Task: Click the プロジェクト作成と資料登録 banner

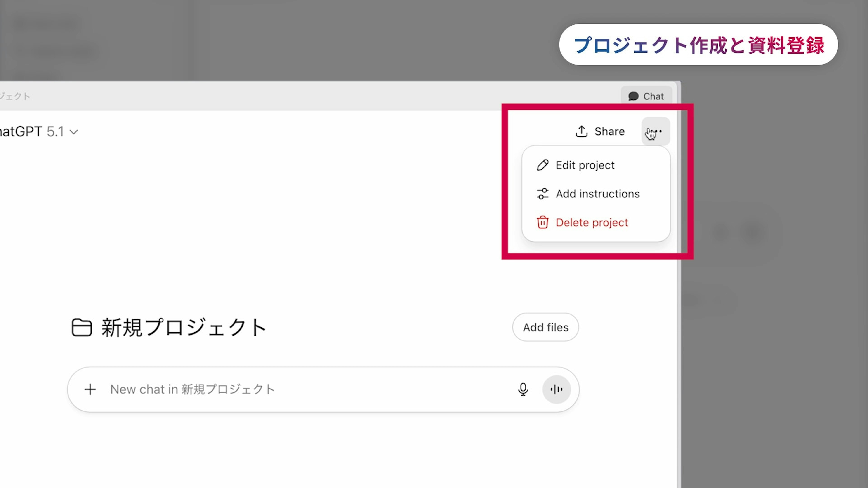Action: click(x=698, y=45)
